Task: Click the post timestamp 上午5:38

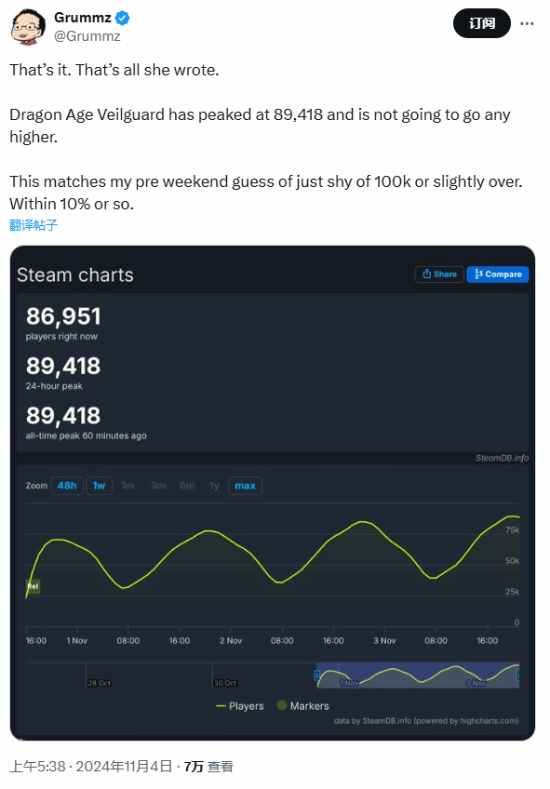Action: 38,766
